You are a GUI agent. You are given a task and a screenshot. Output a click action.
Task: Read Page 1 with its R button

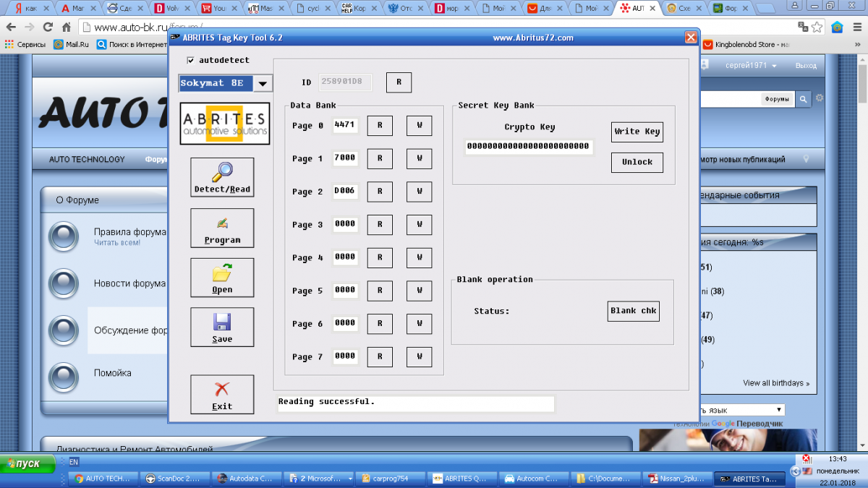(x=380, y=158)
